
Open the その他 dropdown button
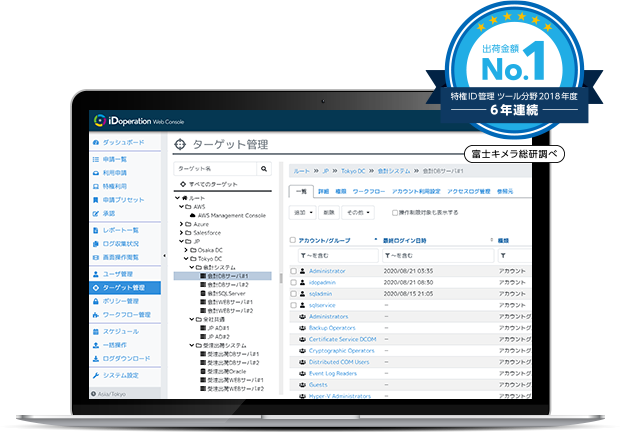coord(358,213)
